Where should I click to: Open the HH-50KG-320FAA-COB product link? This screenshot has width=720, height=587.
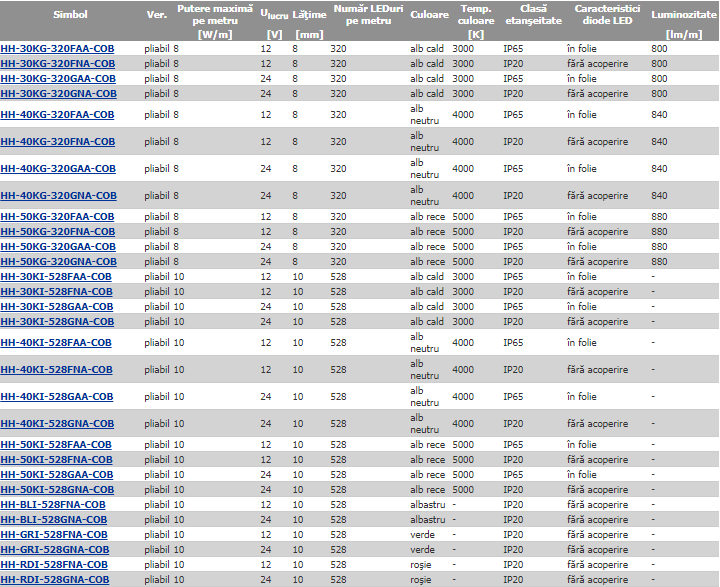pyautogui.click(x=57, y=217)
